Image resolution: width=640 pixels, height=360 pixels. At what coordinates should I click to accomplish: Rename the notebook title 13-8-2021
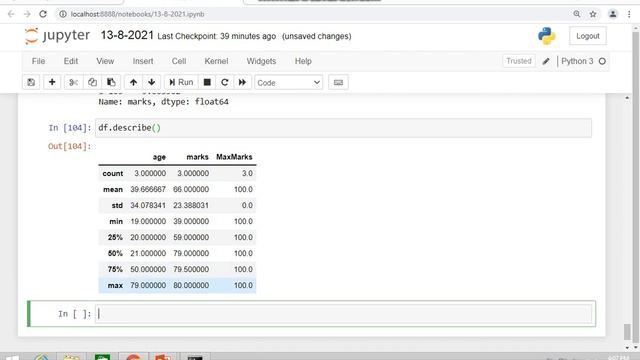(x=127, y=36)
